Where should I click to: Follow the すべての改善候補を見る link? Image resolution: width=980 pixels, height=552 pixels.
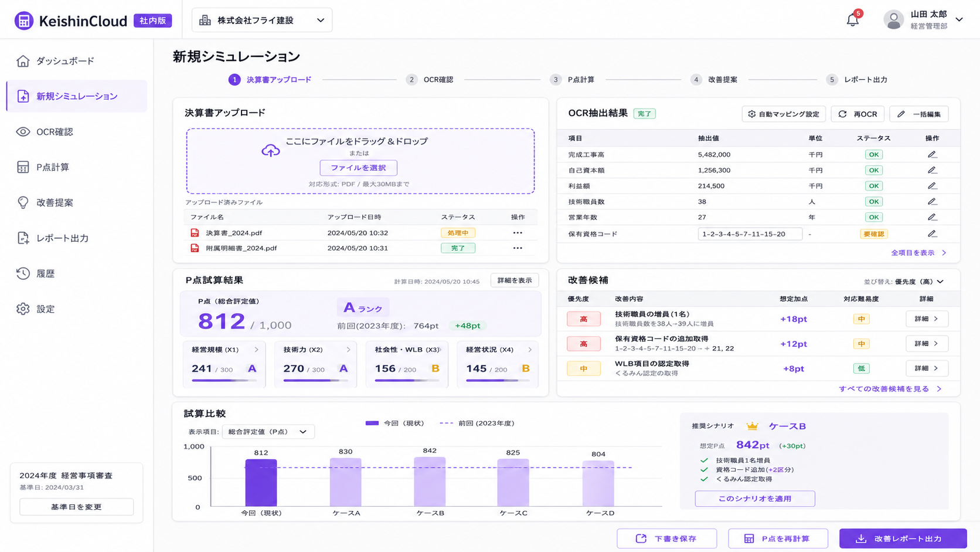click(890, 389)
